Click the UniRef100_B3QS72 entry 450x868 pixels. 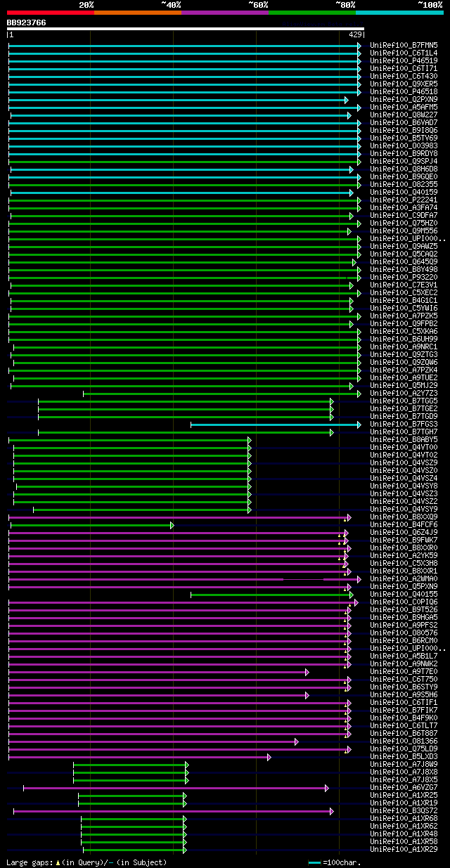point(404,810)
